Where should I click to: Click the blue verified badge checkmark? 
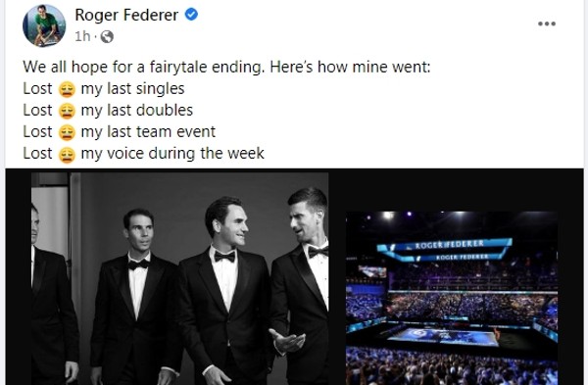point(191,15)
